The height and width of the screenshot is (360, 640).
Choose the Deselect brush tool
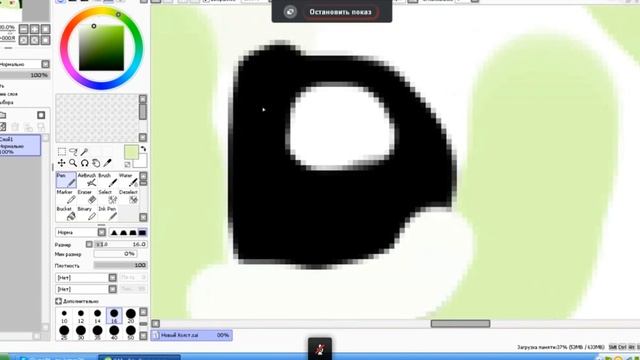tap(128, 197)
